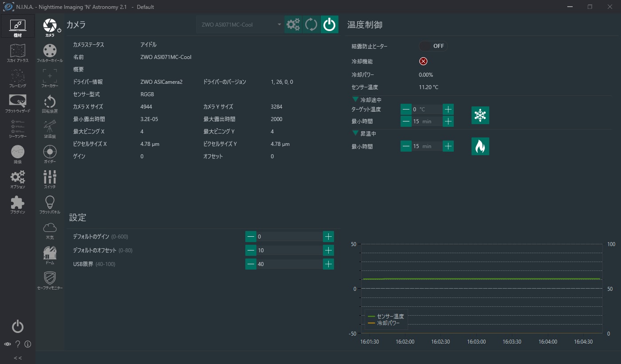Screen dimensions: 621x364
Task: Click the sensor temperature value 11.20 °C
Action: pyautogui.click(x=428, y=87)
